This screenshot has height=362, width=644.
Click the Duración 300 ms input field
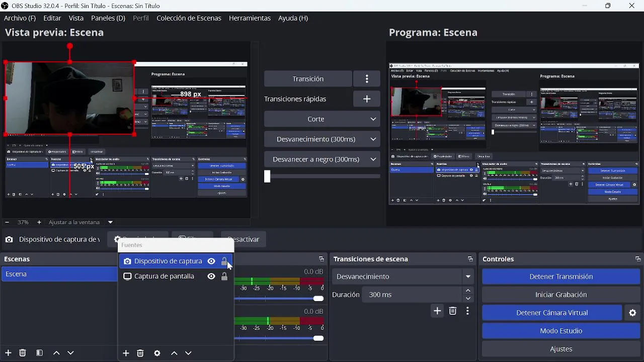[412, 295]
